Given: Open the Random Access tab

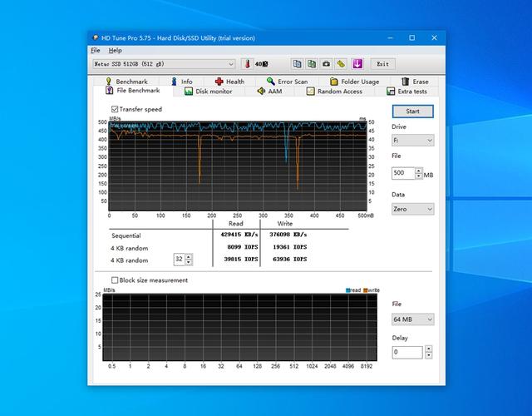Looking at the screenshot, I should [x=334, y=92].
